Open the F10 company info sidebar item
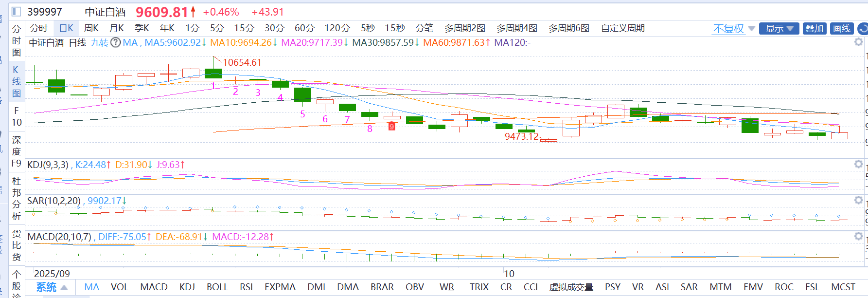The height and width of the screenshot is (298, 868). pyautogui.click(x=17, y=116)
